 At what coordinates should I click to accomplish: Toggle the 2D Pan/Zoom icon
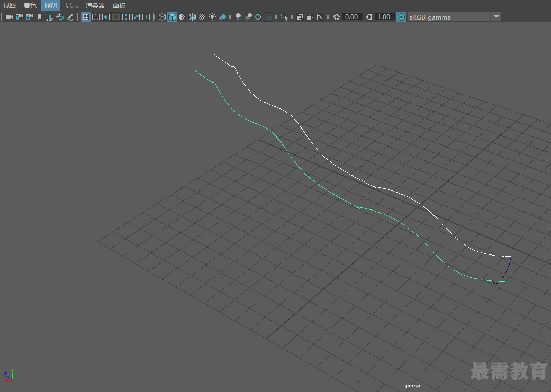(60, 17)
